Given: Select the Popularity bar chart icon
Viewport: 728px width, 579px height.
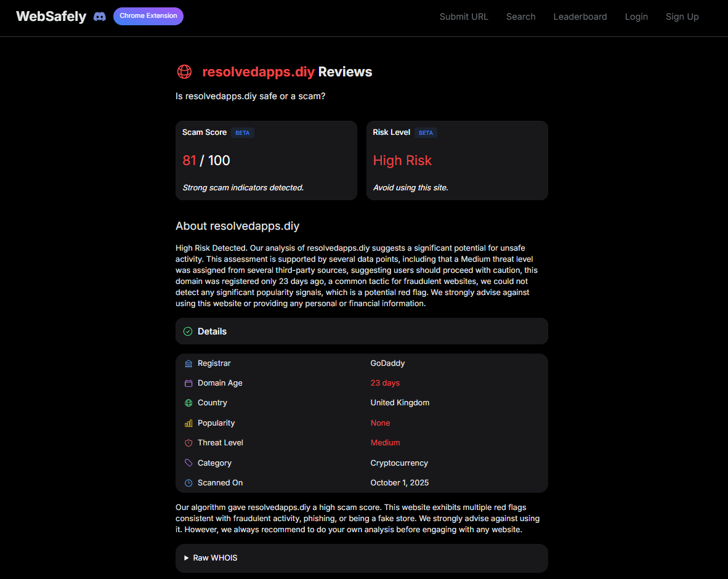Looking at the screenshot, I should (188, 423).
